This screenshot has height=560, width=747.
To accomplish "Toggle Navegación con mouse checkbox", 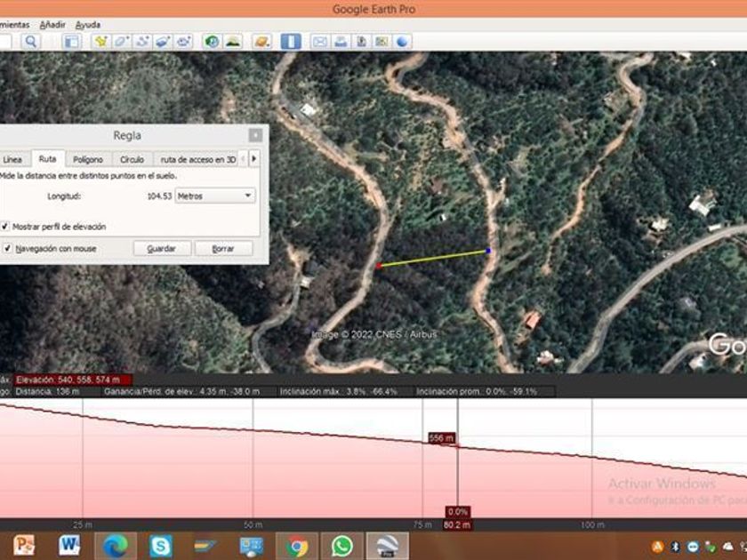I will 6,249.
